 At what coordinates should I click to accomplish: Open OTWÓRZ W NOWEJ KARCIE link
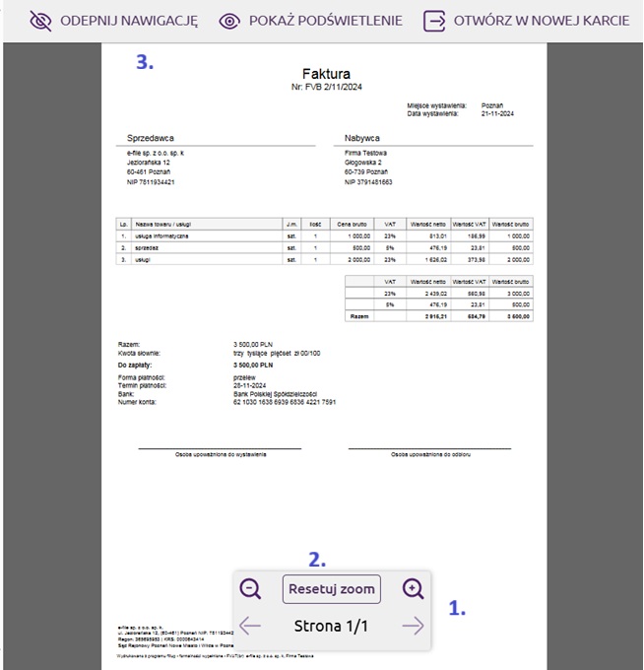(x=542, y=21)
